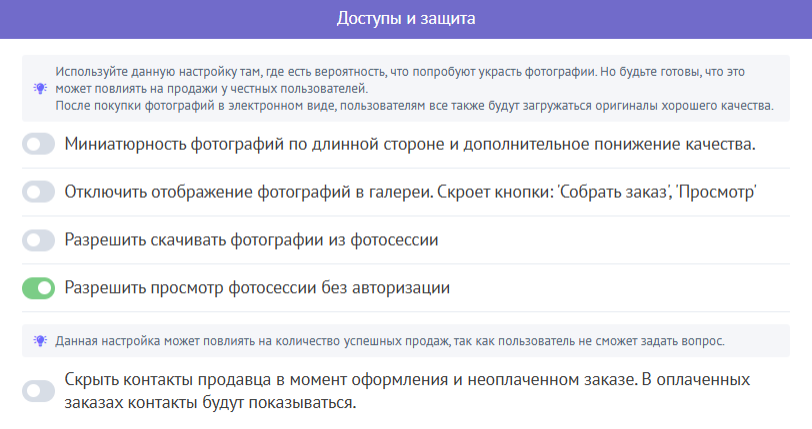Click the lightbulb icon beside 'Данная настройка' hint
Viewport: 812px width, 429px height.
(40, 340)
